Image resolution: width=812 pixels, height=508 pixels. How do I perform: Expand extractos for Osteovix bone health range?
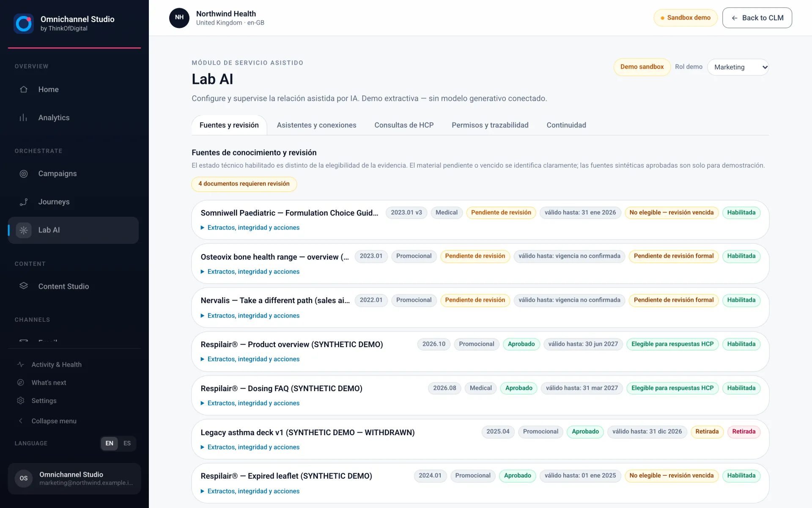tap(250, 272)
